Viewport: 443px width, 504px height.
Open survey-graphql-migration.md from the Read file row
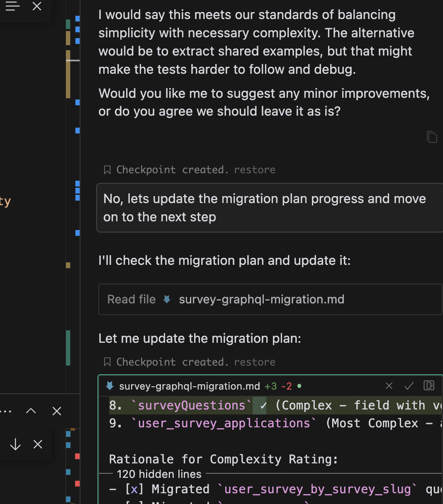click(x=261, y=299)
